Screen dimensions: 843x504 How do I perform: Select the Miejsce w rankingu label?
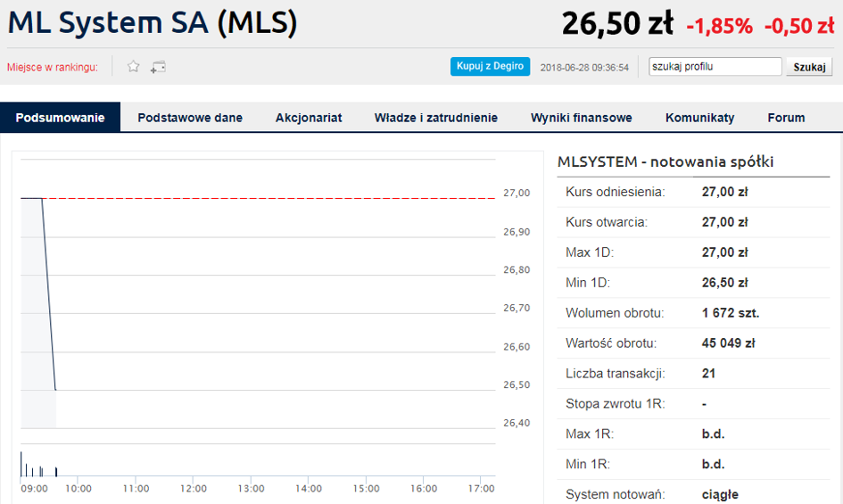52,67
